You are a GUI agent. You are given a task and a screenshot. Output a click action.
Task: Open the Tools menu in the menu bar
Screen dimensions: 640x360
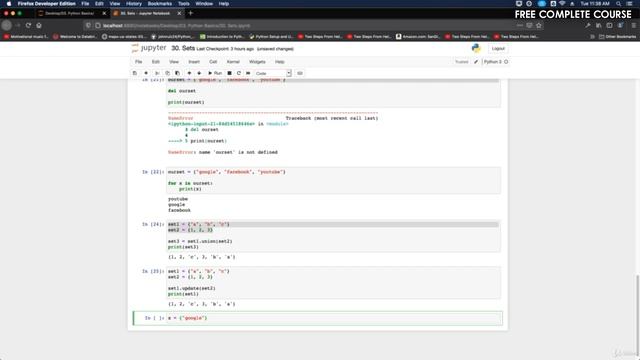point(183,4)
